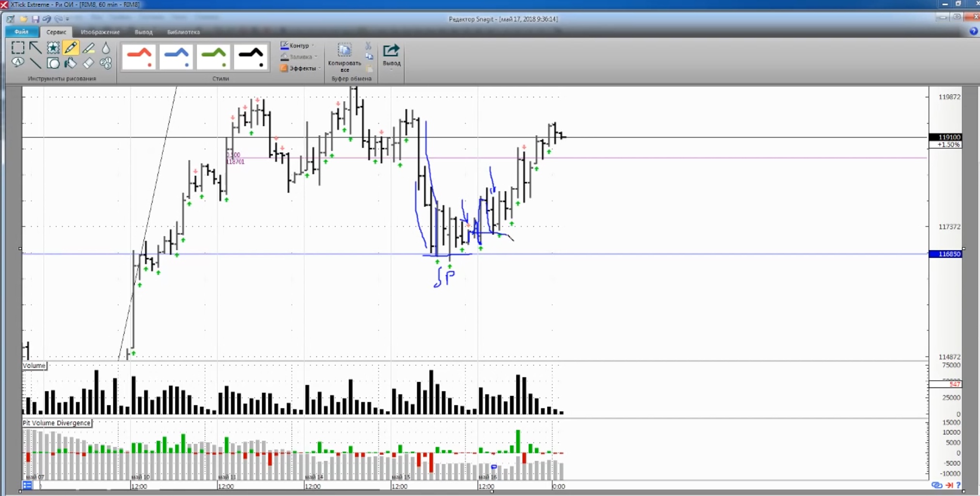Pick the red pen style swatch
Viewport: 980px width, 496px height.
coord(139,57)
